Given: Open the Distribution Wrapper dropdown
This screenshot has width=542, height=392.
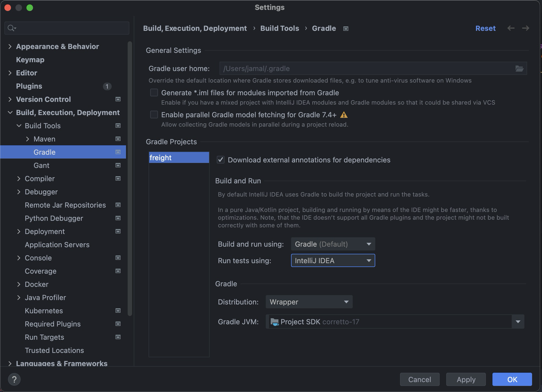Looking at the screenshot, I should [309, 302].
